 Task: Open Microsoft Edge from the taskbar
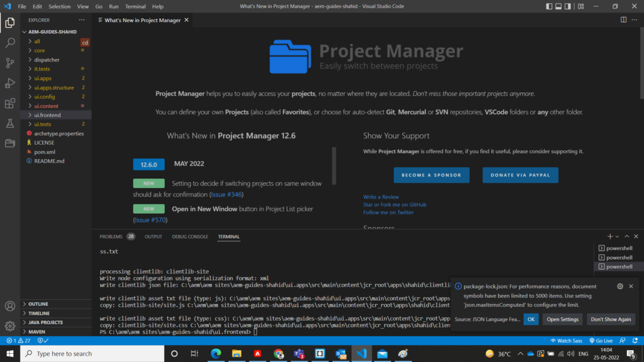tap(216, 353)
